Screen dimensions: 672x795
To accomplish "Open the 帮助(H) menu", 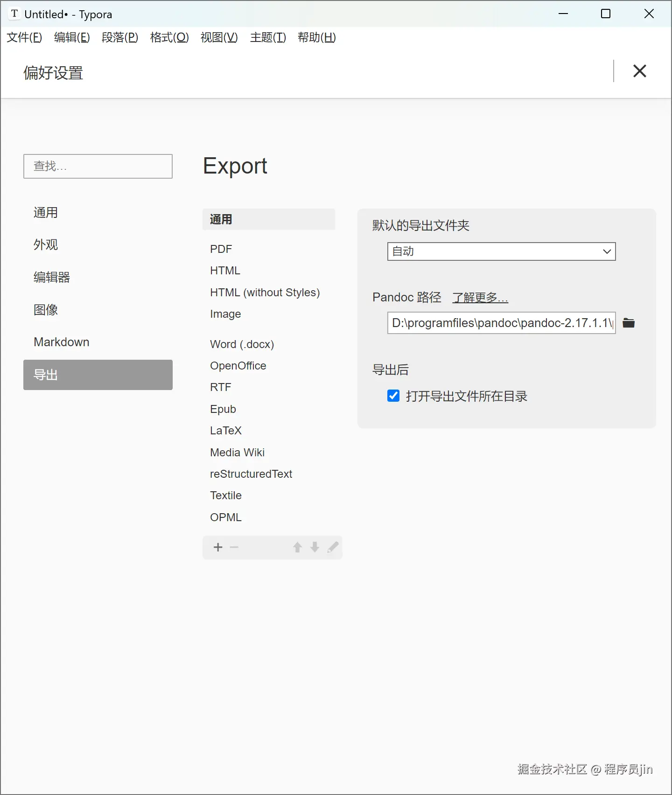I will 317,37.
